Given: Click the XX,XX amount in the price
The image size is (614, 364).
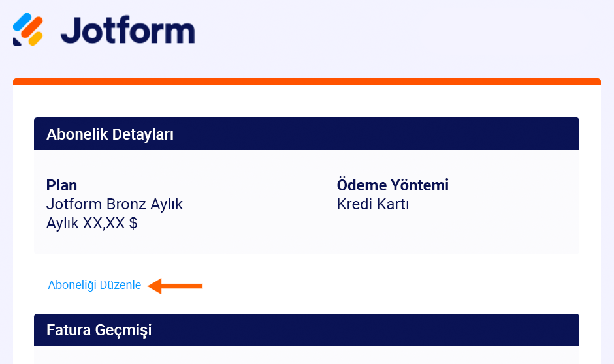Looking at the screenshot, I should (x=104, y=223).
